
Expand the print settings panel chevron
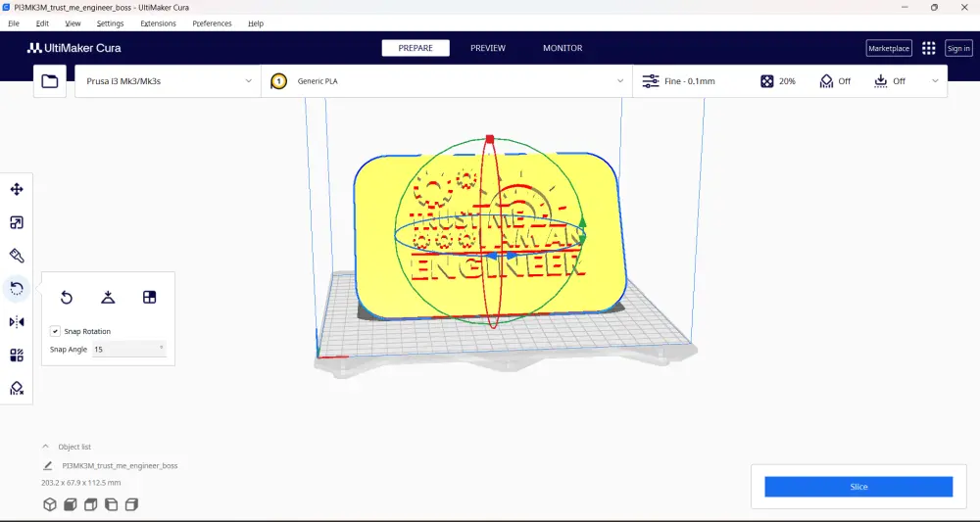tap(935, 81)
